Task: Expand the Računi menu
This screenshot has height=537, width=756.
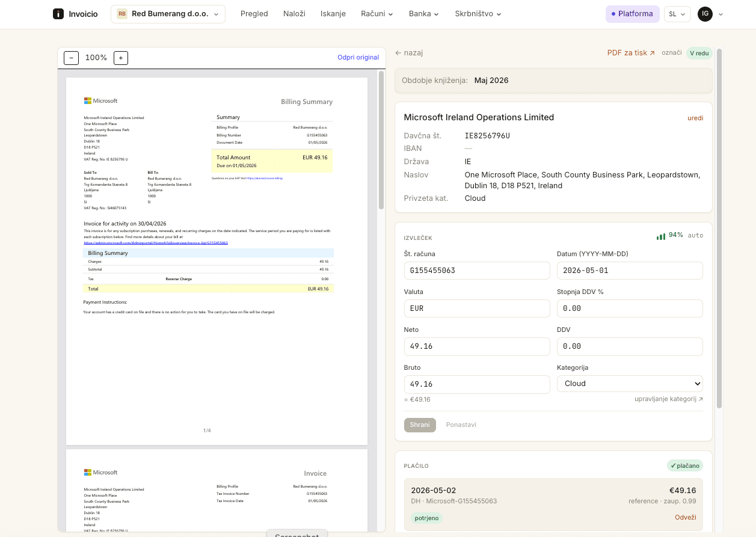Action: [x=377, y=14]
